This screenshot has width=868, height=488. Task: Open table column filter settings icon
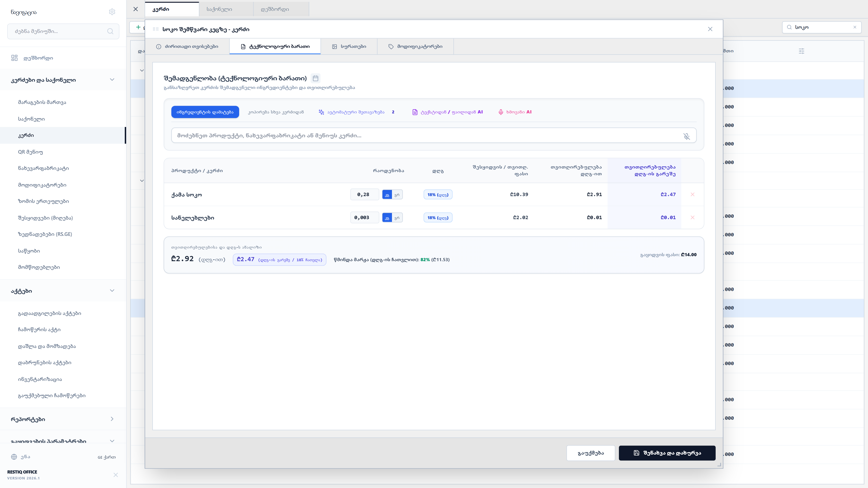(801, 51)
